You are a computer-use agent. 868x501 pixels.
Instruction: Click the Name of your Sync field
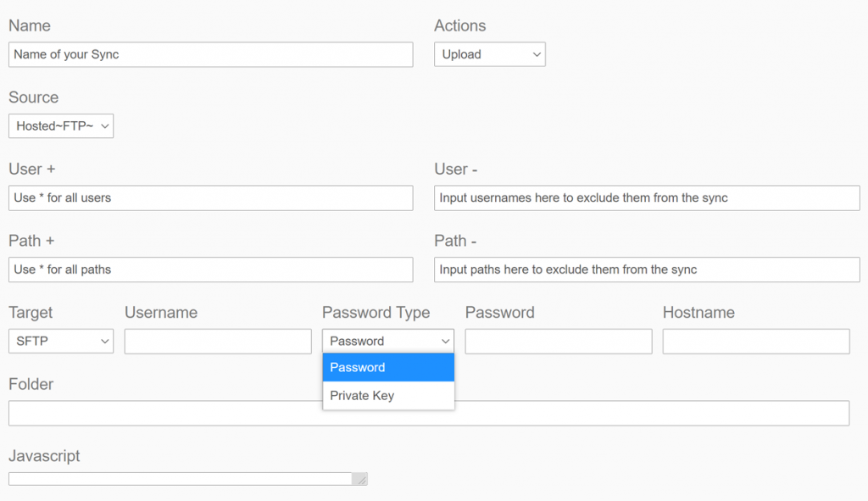[211, 54]
